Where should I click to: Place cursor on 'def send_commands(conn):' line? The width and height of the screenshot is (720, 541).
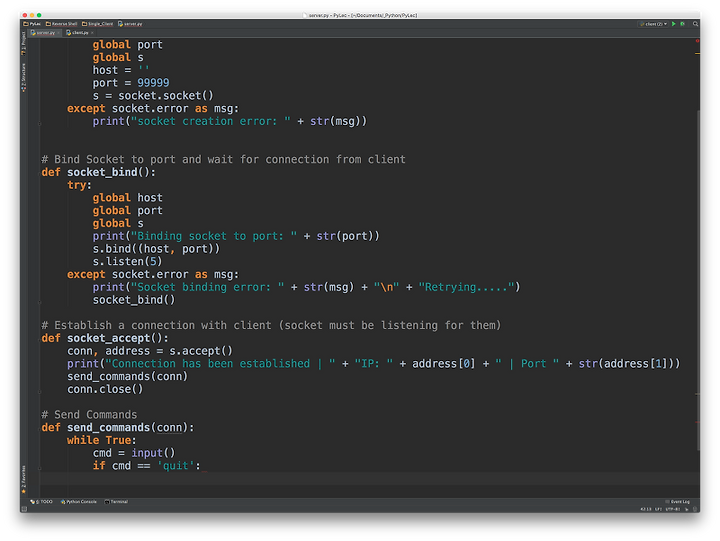[x=118, y=428]
